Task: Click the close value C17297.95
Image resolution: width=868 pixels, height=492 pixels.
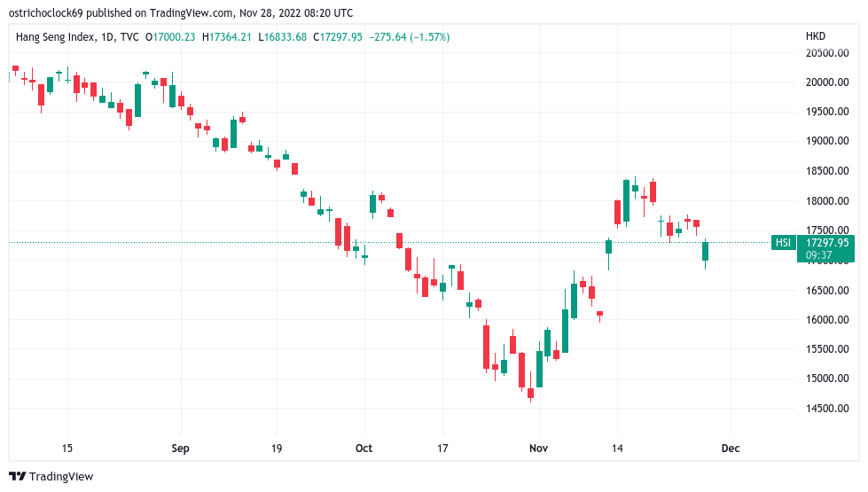Action: (x=336, y=37)
